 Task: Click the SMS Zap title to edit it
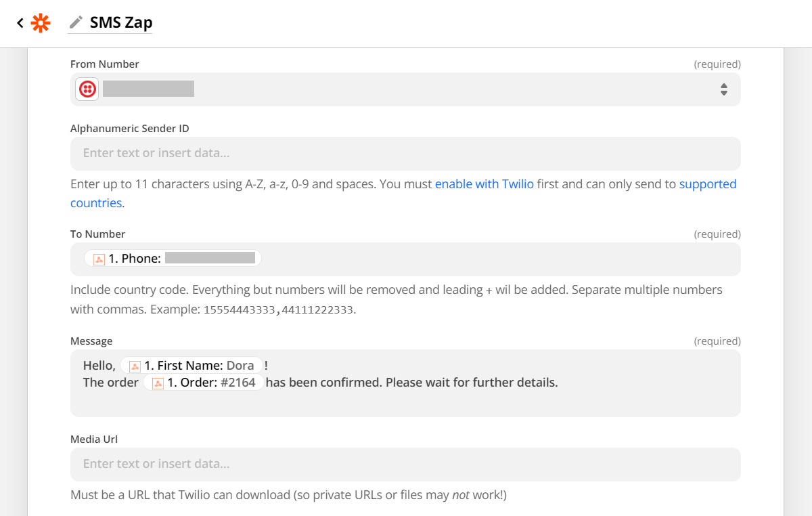(x=120, y=22)
